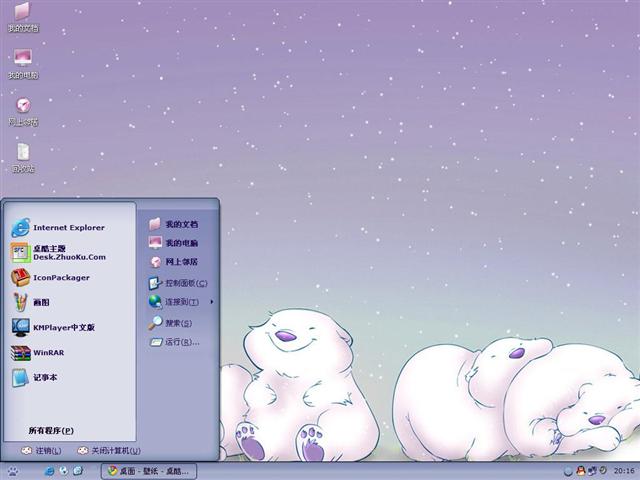This screenshot has width=640, height=480.
Task: Open 网上邻居 in Start menu right pane
Action: click(x=173, y=262)
